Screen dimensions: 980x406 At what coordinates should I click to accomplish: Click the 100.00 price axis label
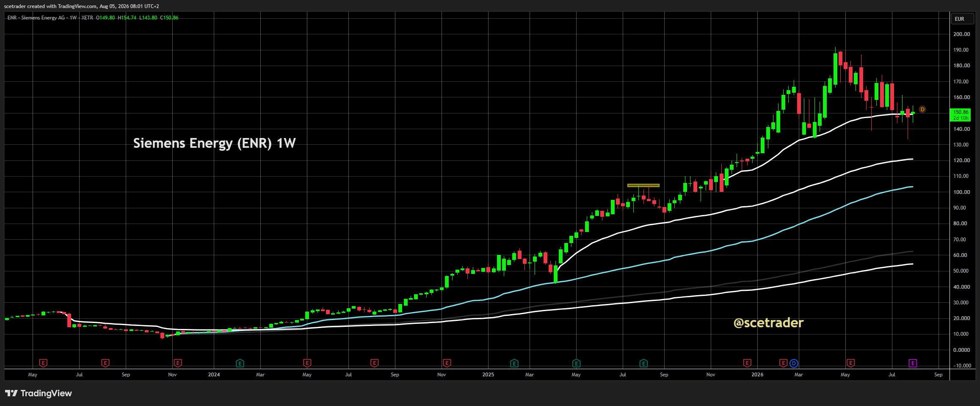point(961,192)
